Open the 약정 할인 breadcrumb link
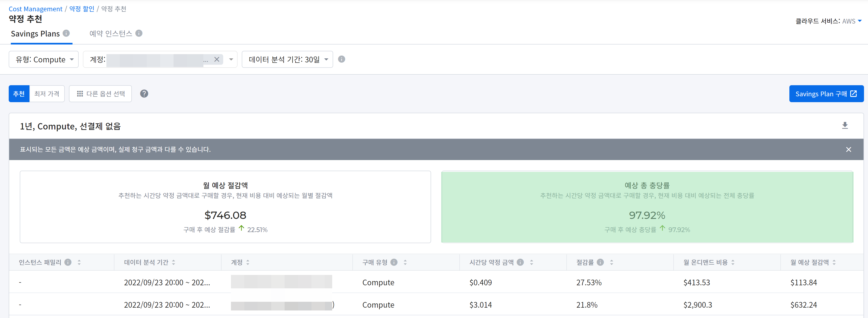Viewport: 868px width, 318px height. [x=81, y=9]
